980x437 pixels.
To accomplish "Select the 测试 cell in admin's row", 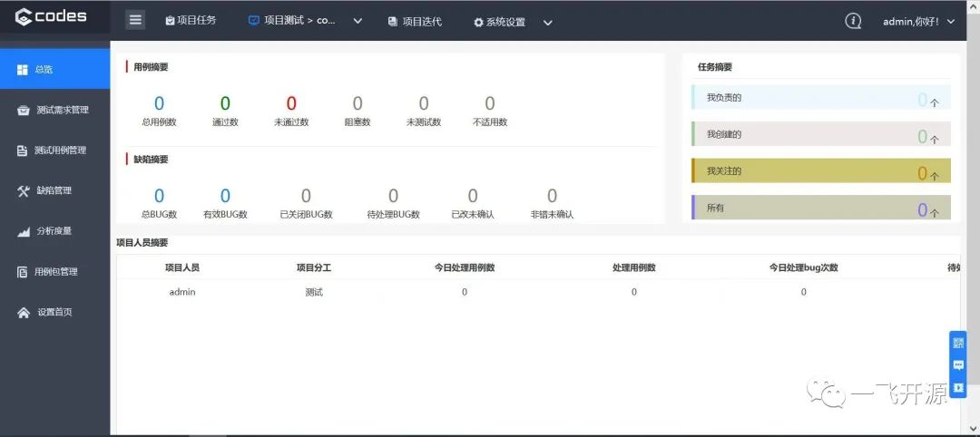I will point(314,292).
